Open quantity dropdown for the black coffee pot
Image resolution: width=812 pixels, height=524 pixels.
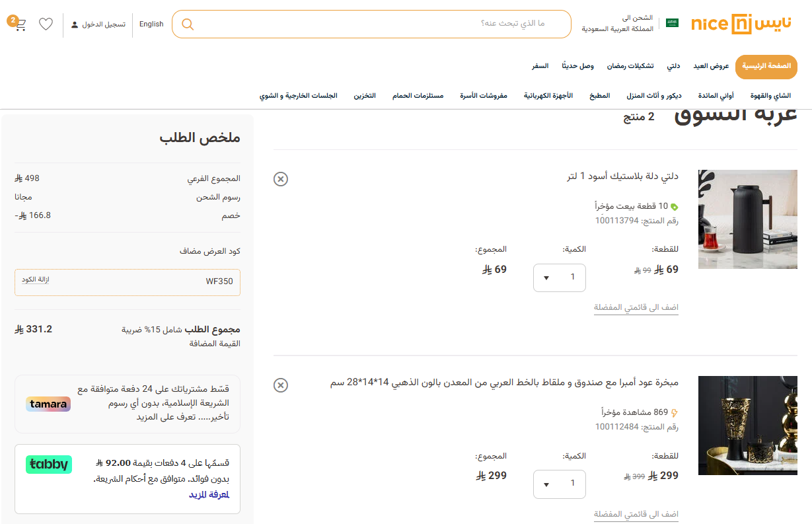pyautogui.click(x=559, y=278)
